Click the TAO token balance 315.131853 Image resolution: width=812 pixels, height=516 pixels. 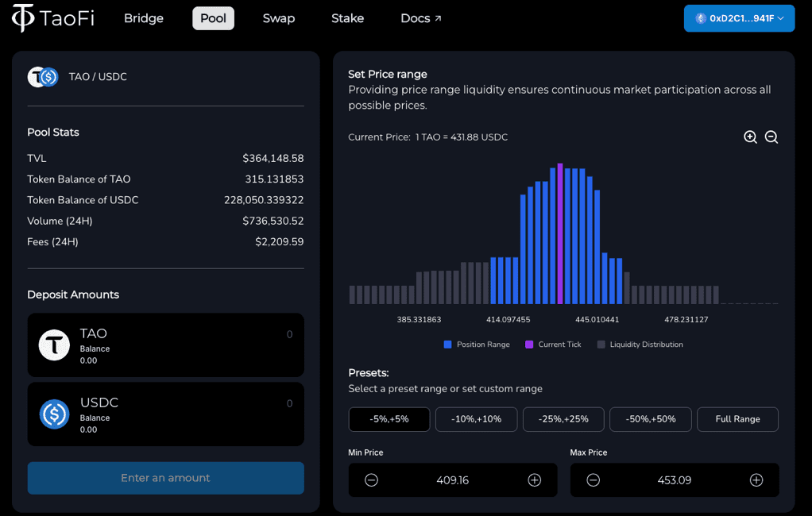pos(274,179)
